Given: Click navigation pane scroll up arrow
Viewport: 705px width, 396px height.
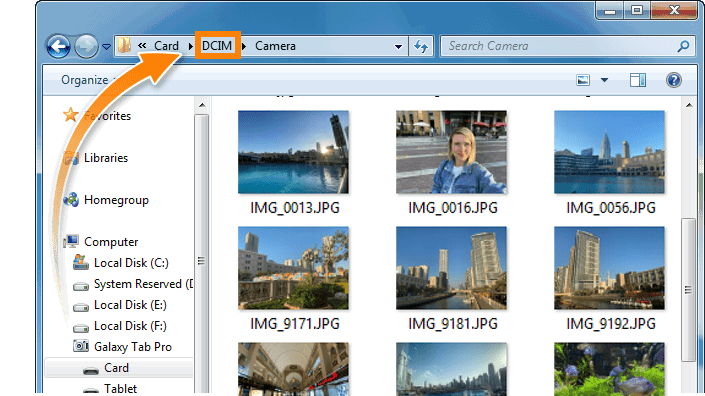Looking at the screenshot, I should pos(202,105).
